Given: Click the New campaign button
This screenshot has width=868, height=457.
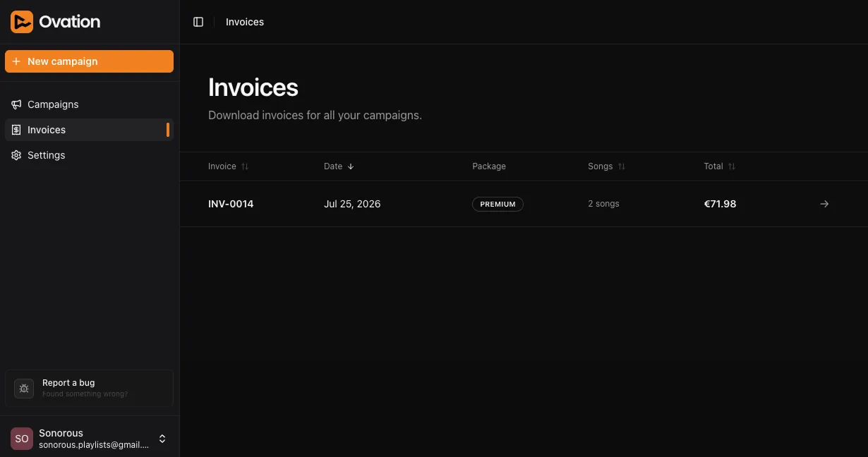Looking at the screenshot, I should click(x=89, y=61).
